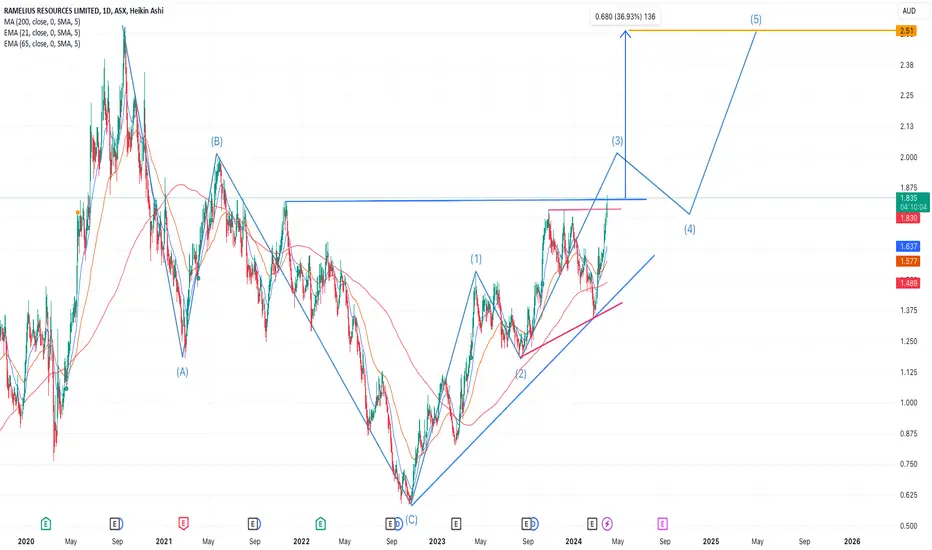Open the earnings marker at Sep 2020
Image resolution: width=932 pixels, height=550 pixels.
tap(115, 524)
